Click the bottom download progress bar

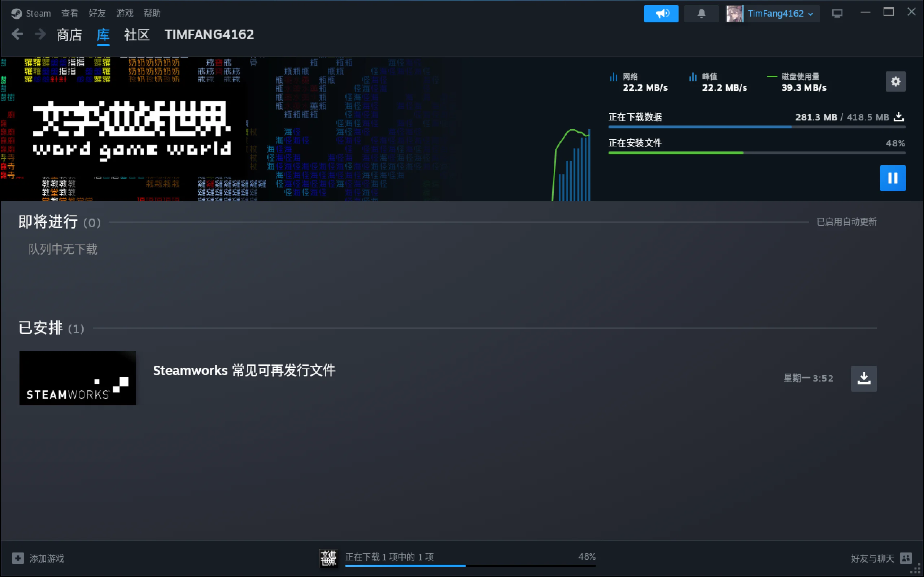(x=470, y=565)
